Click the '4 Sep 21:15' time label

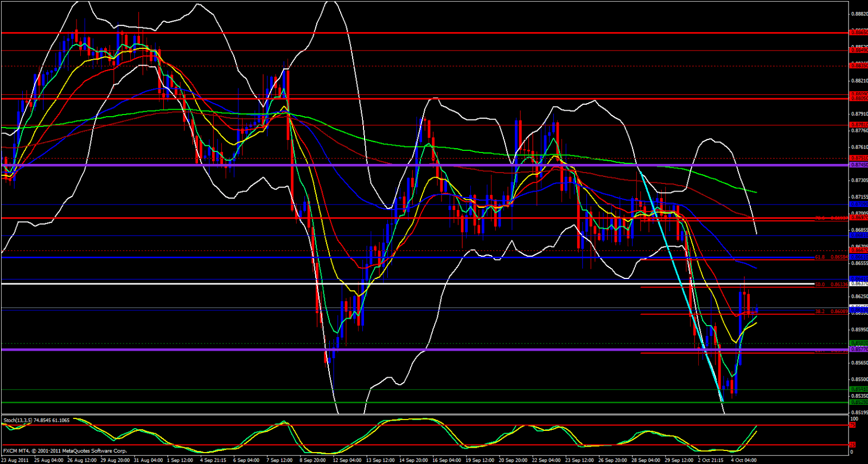click(x=213, y=460)
